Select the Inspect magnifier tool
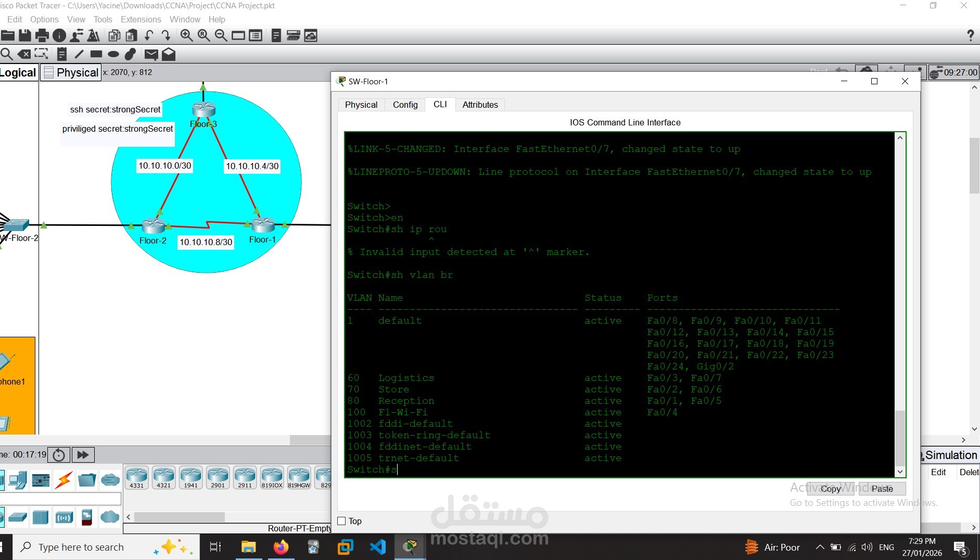 [7, 54]
